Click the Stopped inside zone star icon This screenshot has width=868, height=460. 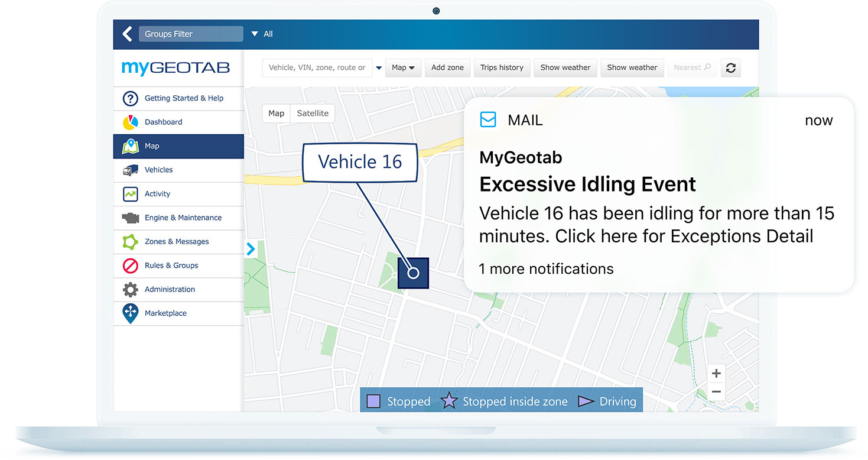pyautogui.click(x=449, y=401)
